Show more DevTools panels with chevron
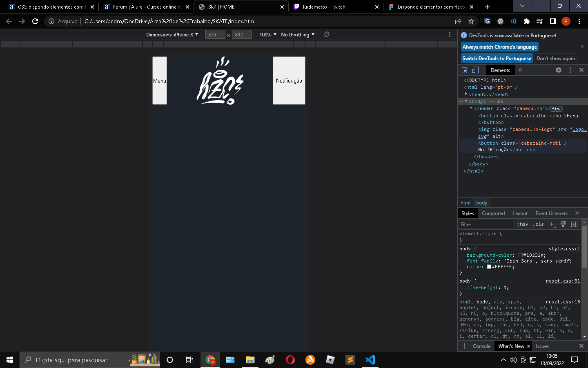Image resolution: width=588 pixels, height=368 pixels. 520,70
